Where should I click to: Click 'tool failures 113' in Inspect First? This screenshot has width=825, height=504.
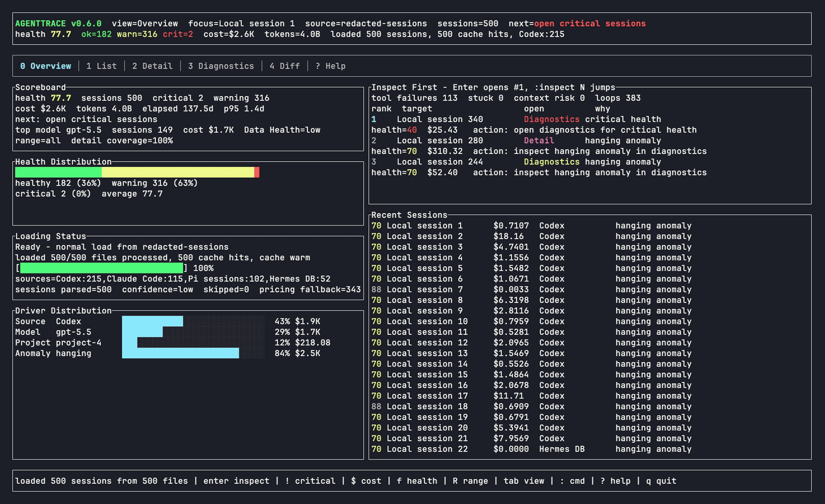point(414,98)
